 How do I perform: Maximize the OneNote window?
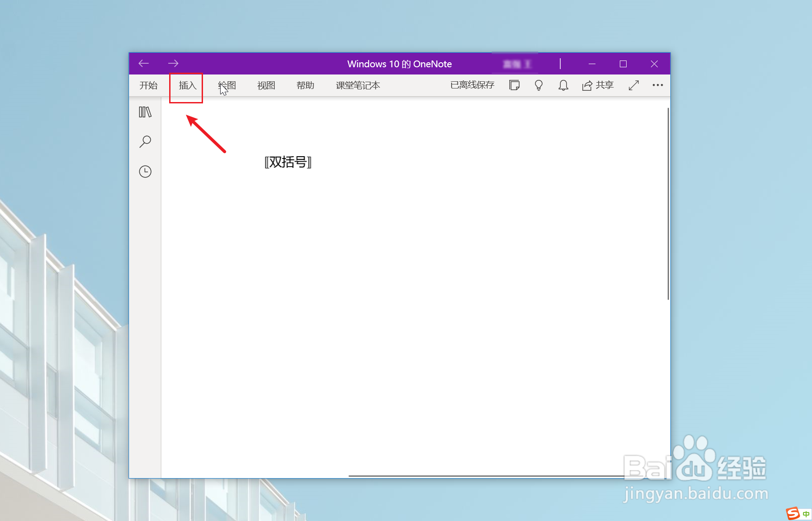(623, 64)
